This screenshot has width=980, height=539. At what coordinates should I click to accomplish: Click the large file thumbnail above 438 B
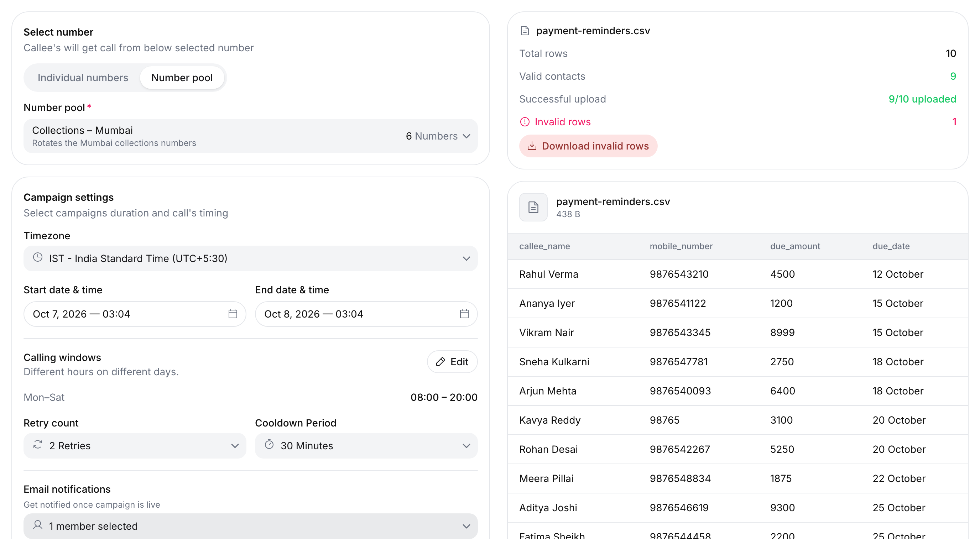point(533,207)
